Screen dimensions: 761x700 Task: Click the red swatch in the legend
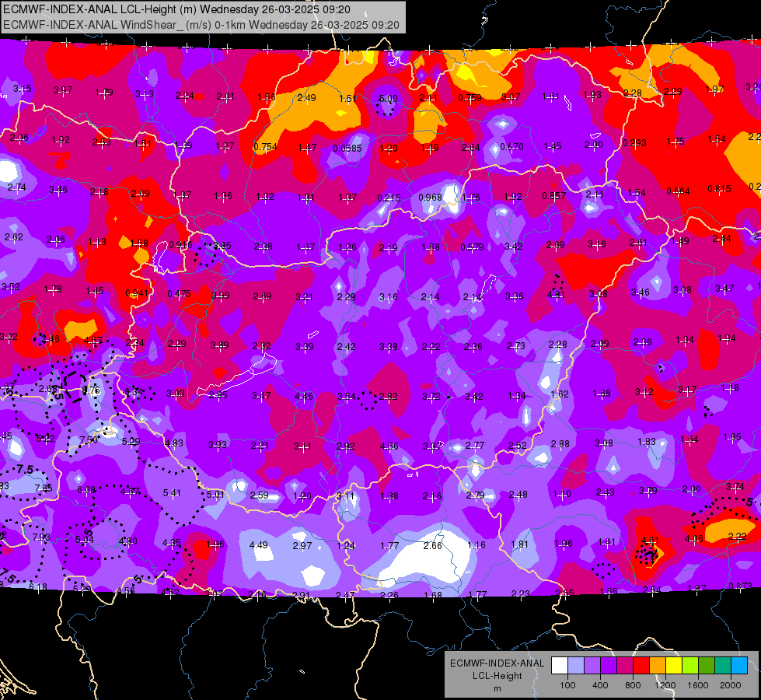(x=641, y=666)
